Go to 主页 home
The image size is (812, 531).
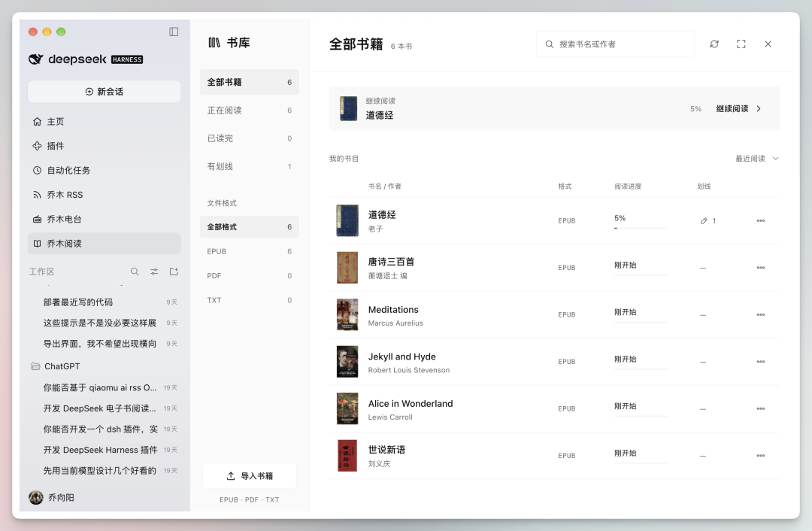[x=104, y=122]
